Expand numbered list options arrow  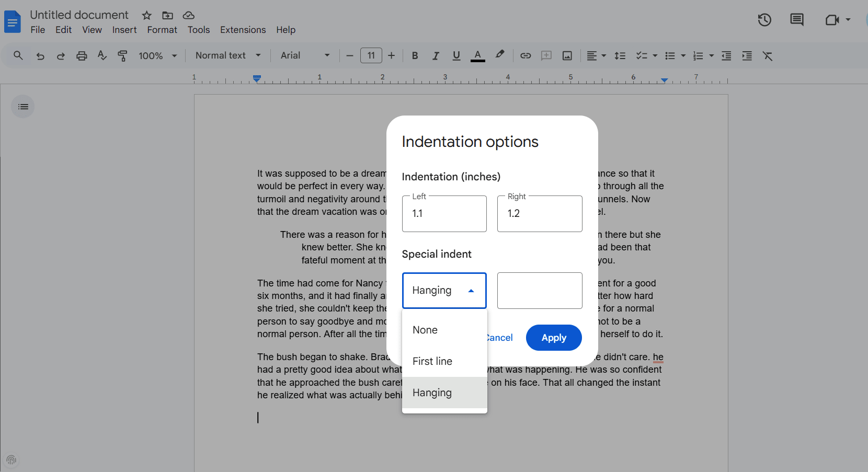711,56
